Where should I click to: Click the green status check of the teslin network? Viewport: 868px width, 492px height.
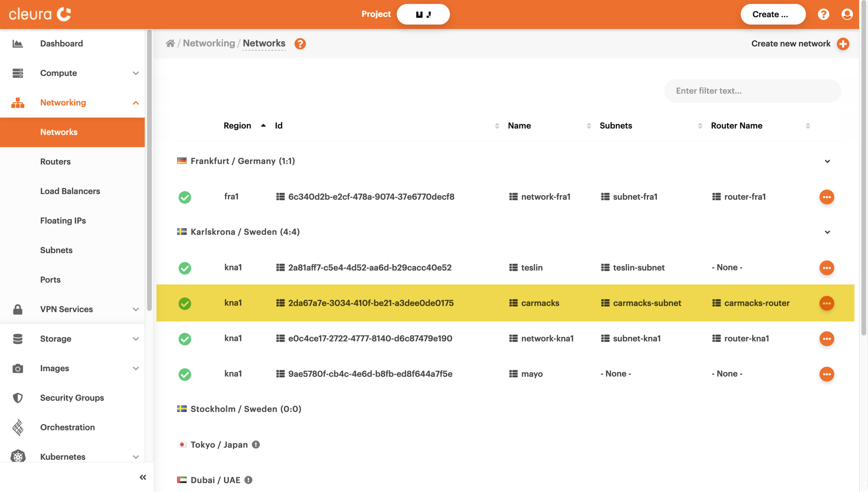click(184, 268)
